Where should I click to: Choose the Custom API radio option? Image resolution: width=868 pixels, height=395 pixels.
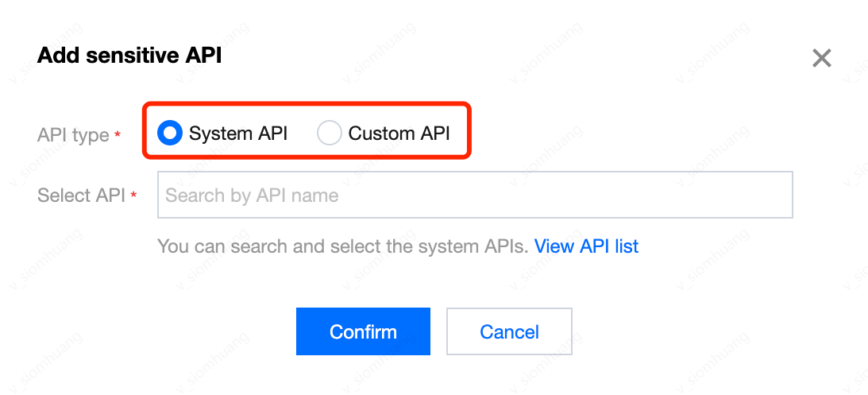coord(329,134)
